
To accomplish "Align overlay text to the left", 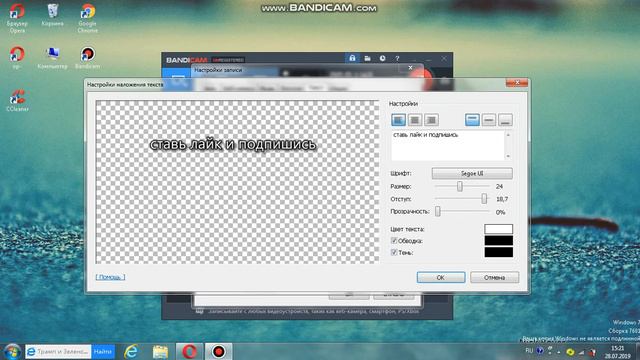I will click(398, 120).
